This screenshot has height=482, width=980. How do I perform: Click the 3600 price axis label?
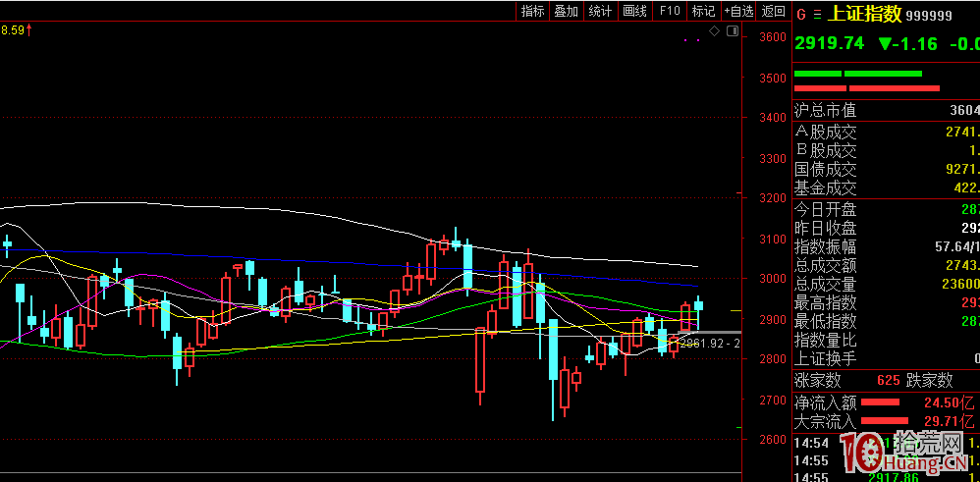[x=771, y=37]
